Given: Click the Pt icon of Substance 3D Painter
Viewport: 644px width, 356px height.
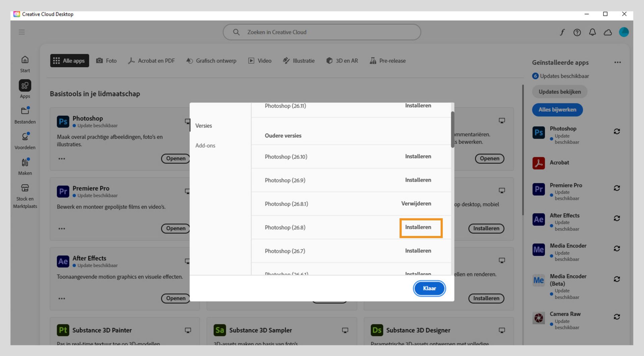Looking at the screenshot, I should 63,330.
